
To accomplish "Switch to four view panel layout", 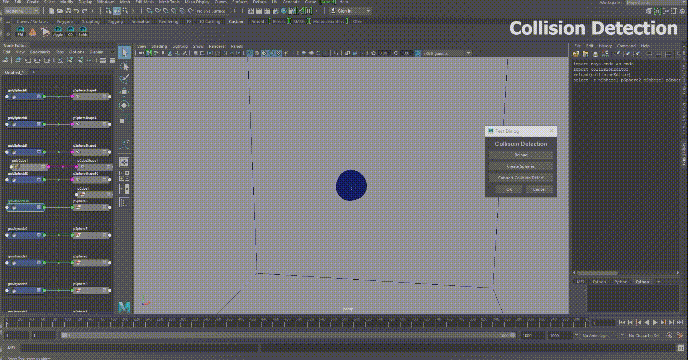I will [x=124, y=176].
